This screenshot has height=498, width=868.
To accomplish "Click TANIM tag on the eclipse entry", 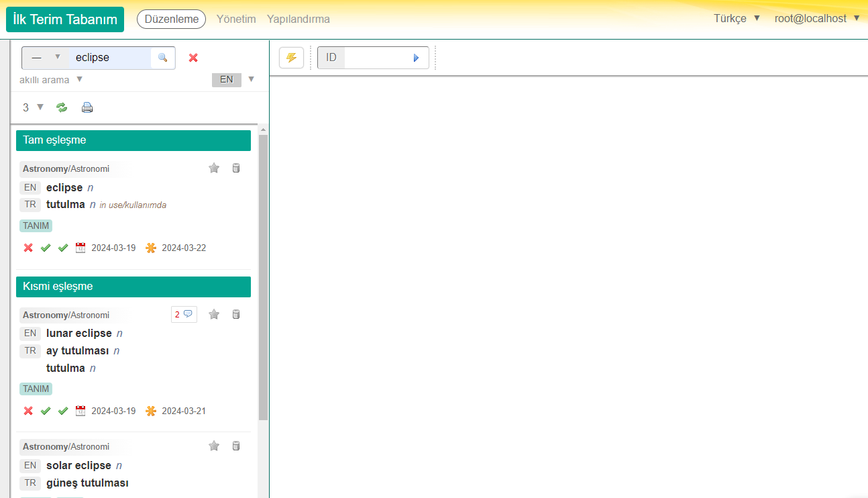I will [x=36, y=226].
